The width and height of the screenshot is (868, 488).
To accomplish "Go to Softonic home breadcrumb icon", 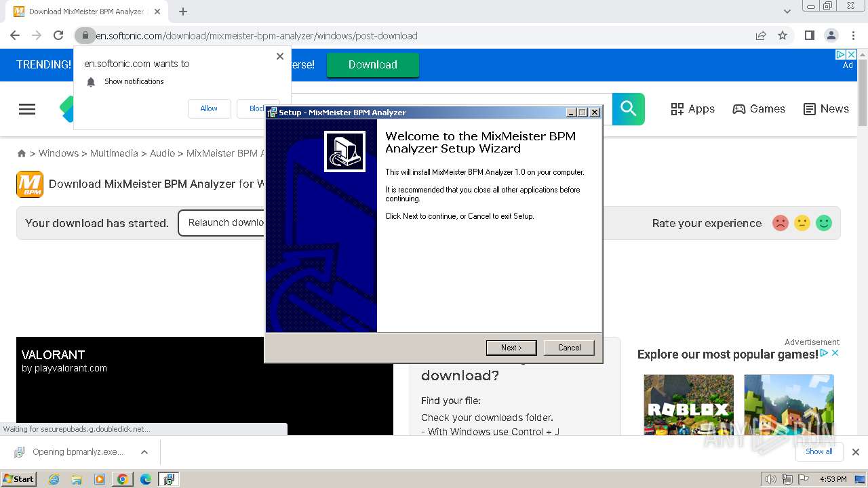I will tap(22, 154).
